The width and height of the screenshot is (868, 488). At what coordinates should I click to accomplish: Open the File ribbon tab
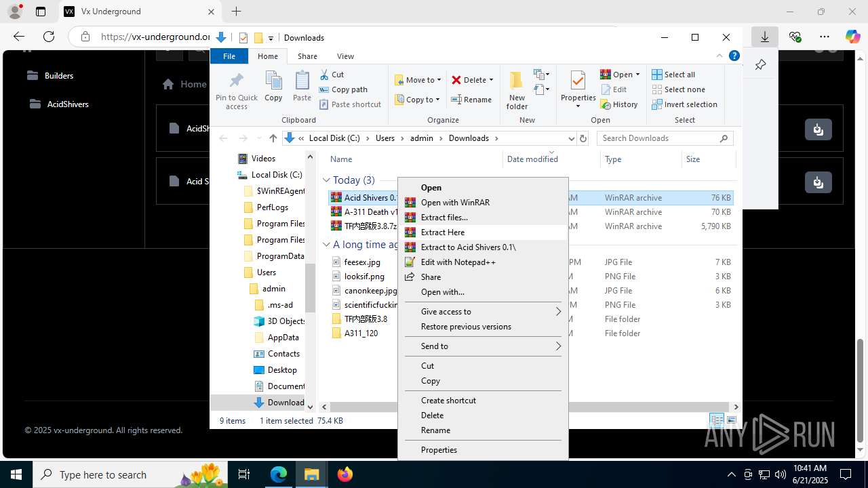(229, 56)
